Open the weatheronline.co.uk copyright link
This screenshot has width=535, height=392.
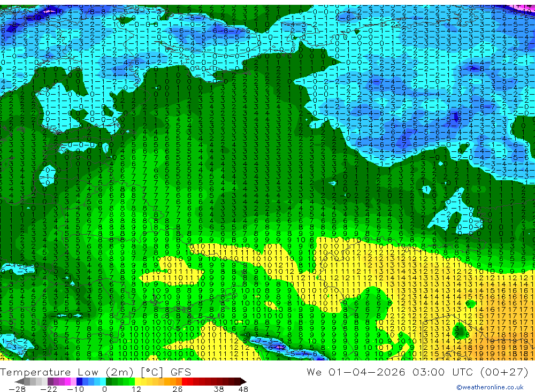click(490, 387)
